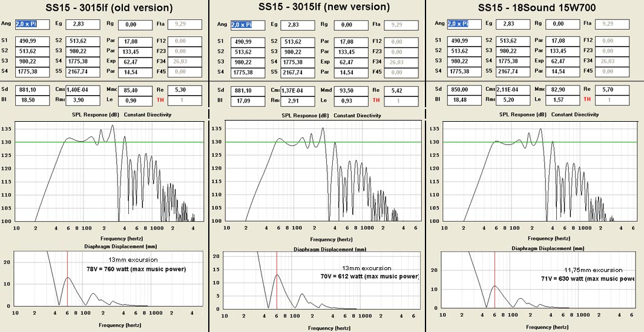Click S5 2167,74 field in old version panel
Viewport: 644px width, 332px height.
coord(82,72)
